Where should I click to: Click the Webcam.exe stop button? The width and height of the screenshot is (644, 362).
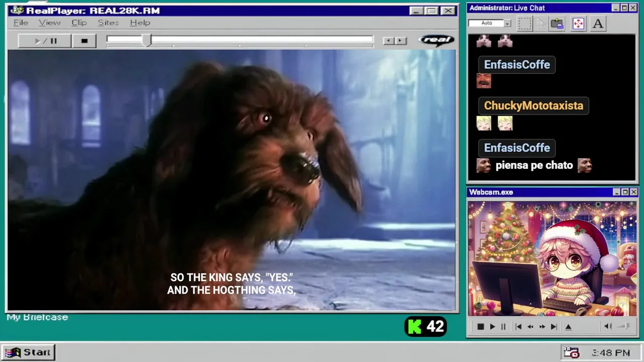tap(480, 327)
